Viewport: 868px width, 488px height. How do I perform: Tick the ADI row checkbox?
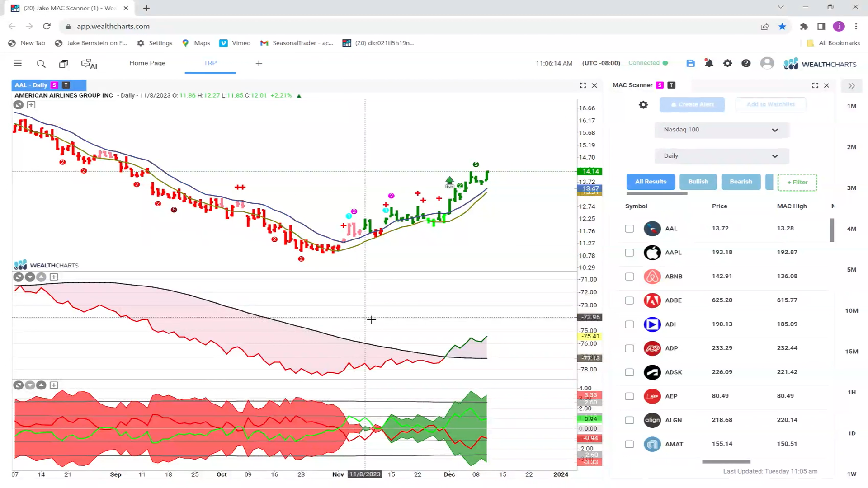(629, 324)
